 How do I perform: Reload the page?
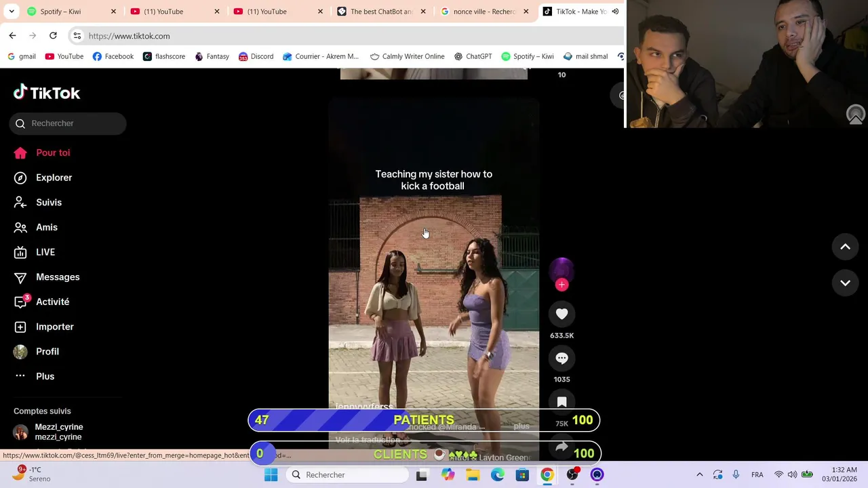pos(53,35)
